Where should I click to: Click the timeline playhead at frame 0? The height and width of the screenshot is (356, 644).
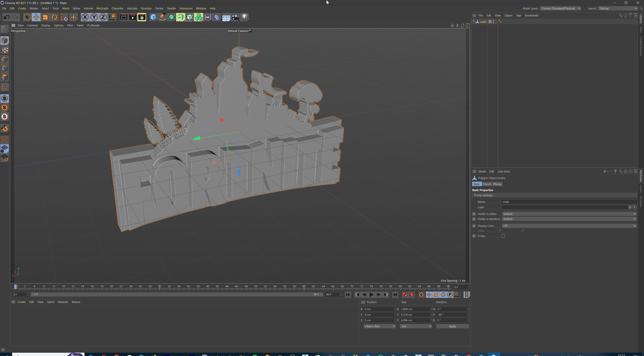tap(15, 287)
